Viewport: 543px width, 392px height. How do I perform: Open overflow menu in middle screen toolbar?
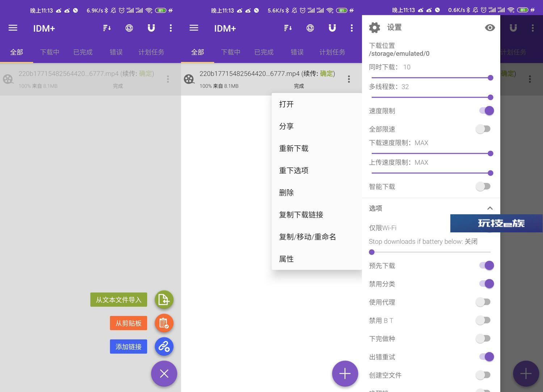pyautogui.click(x=352, y=28)
